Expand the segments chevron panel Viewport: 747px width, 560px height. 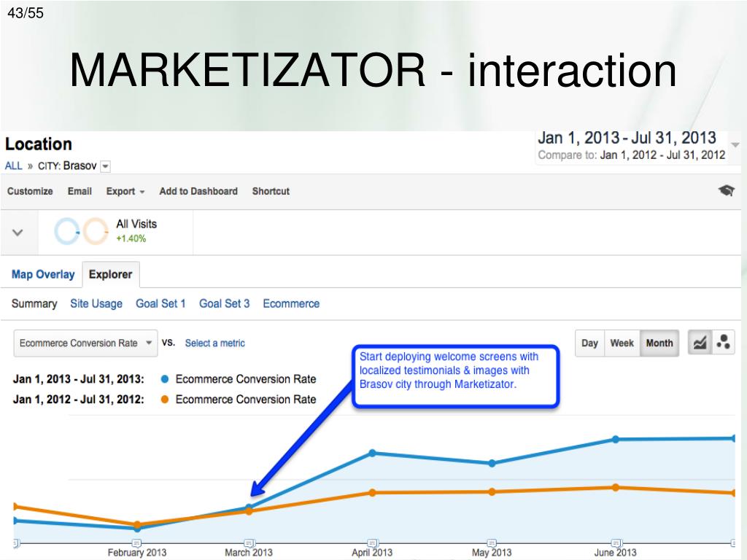click(18, 233)
